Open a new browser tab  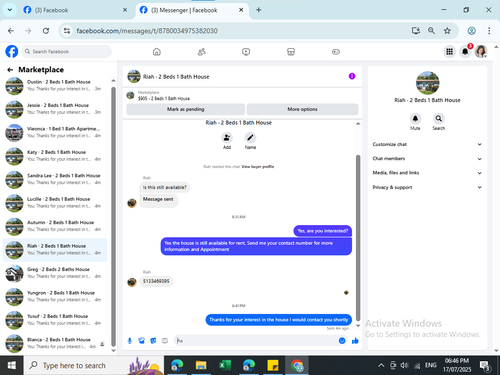coord(259,10)
